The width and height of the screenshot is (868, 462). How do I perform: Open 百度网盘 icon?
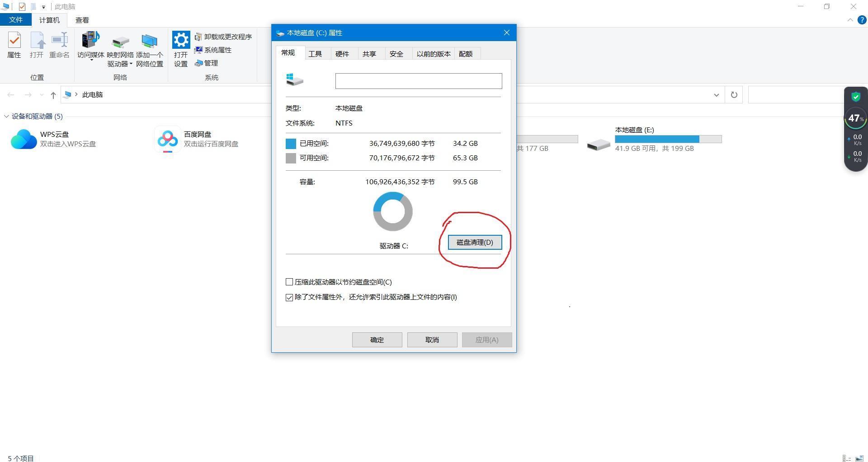[x=168, y=139]
